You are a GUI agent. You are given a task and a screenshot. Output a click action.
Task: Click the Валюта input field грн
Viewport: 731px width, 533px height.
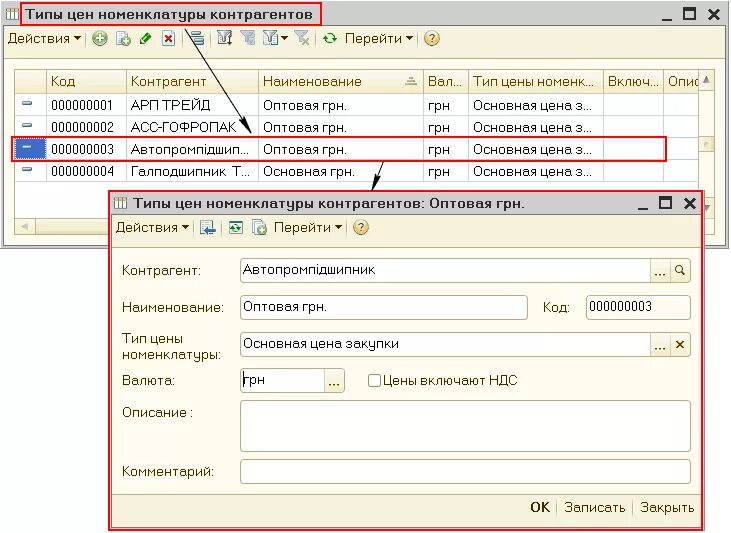coord(283,381)
